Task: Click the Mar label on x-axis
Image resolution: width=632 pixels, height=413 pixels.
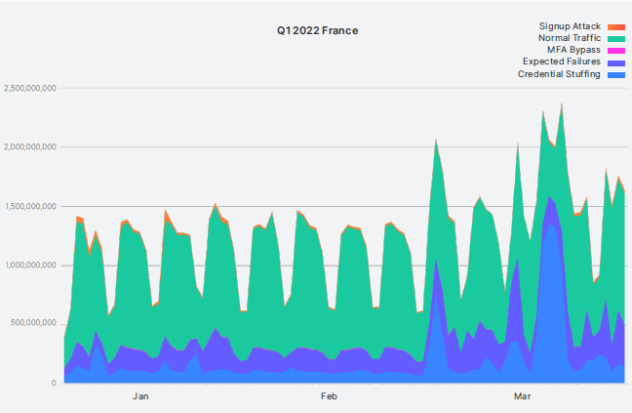Action: pos(523,397)
